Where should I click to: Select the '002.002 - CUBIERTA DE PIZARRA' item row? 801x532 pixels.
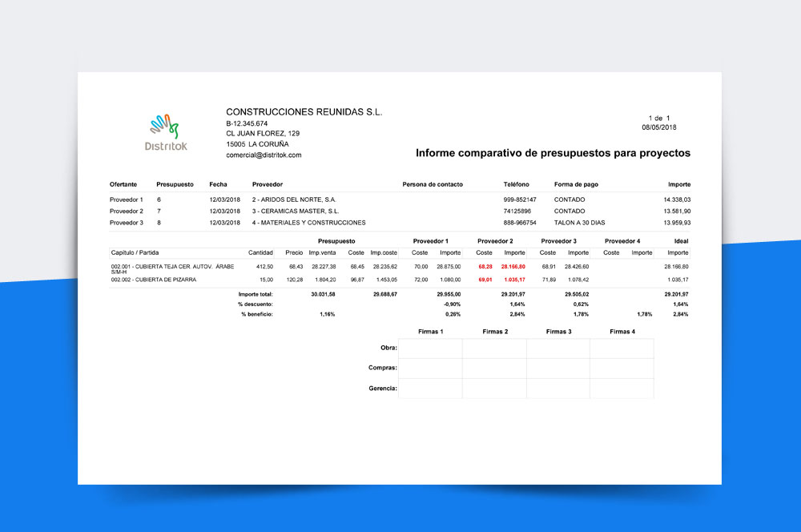[x=155, y=280]
